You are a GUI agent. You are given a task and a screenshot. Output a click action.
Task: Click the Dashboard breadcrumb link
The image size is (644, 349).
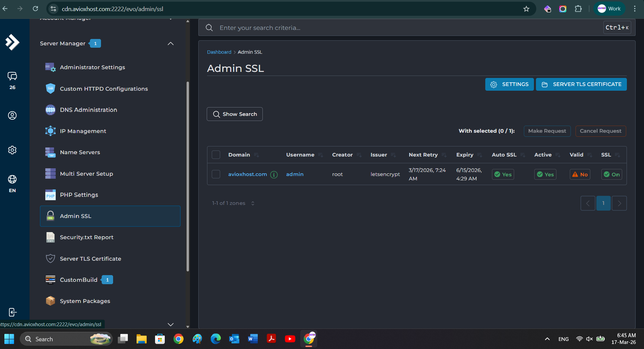coord(219,52)
